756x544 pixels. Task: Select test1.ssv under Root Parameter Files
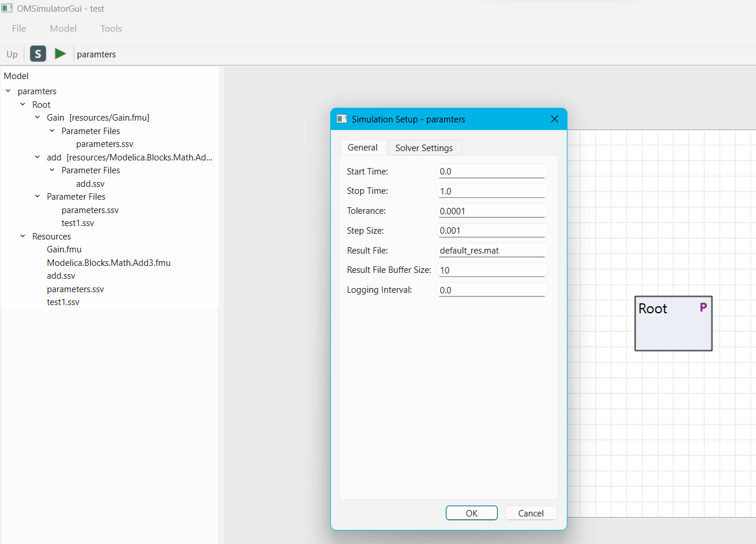click(78, 223)
